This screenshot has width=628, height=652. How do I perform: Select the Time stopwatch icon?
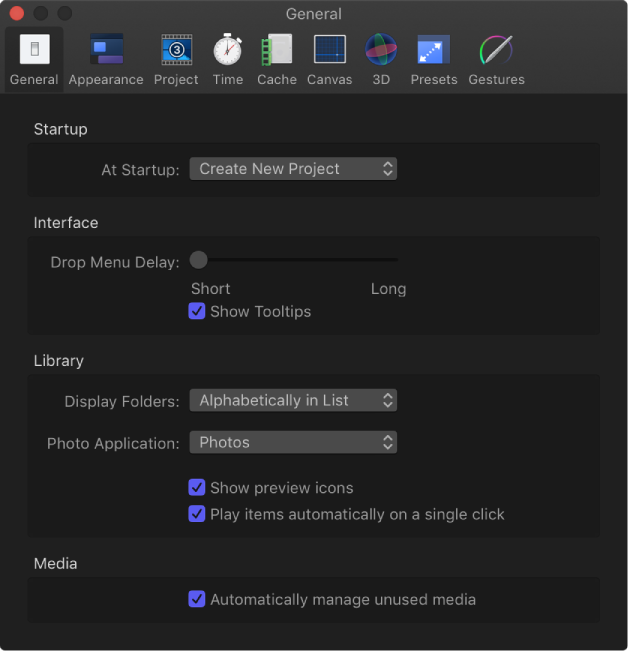(x=227, y=49)
